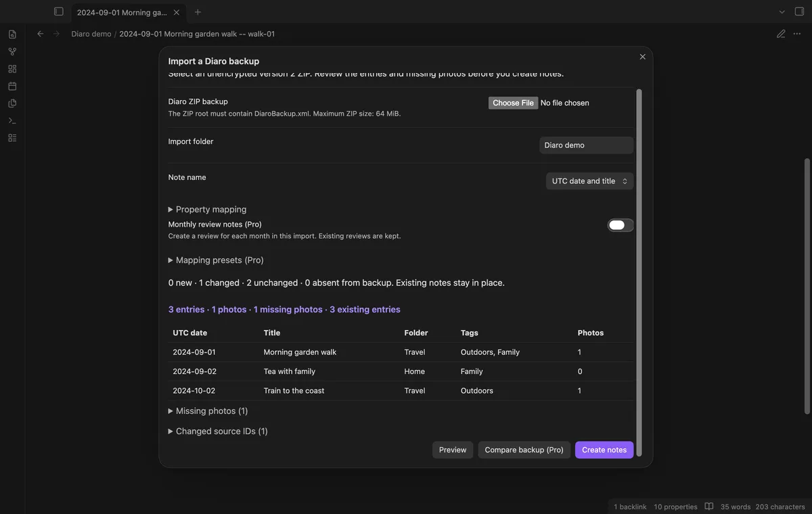
Task: Click the reading view book icon
Action: [x=709, y=507]
